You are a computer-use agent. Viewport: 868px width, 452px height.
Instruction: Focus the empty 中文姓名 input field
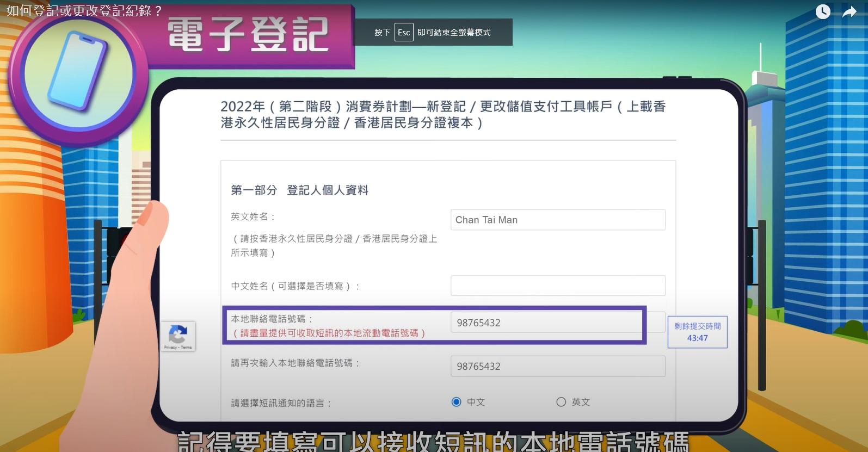pyautogui.click(x=557, y=286)
